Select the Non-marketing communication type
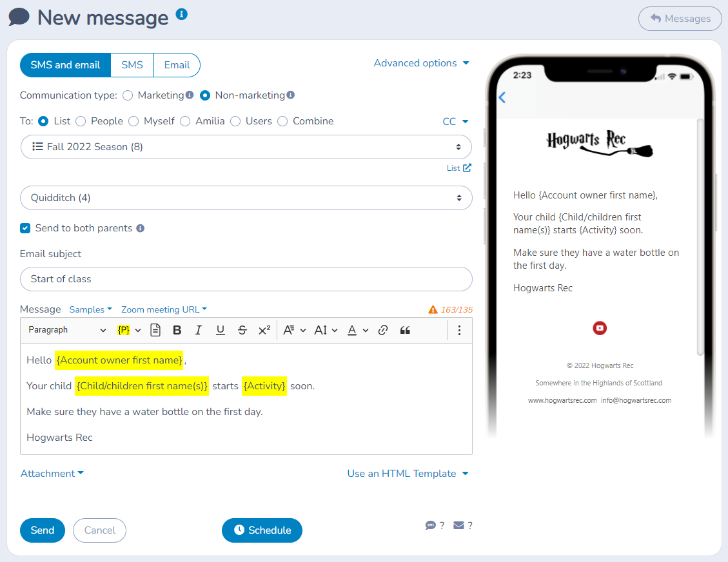Screen dimensions: 728x562 (205, 95)
